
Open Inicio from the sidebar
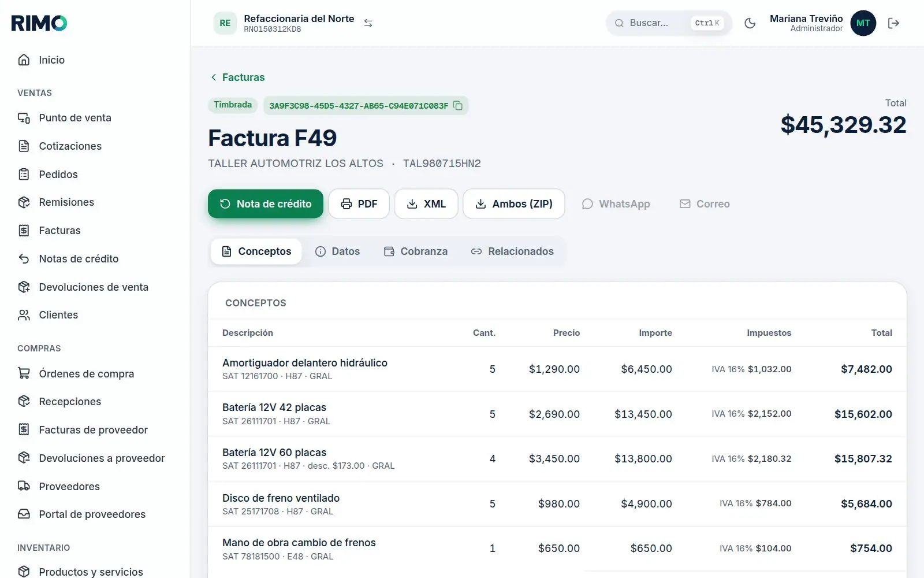tap(95, 60)
